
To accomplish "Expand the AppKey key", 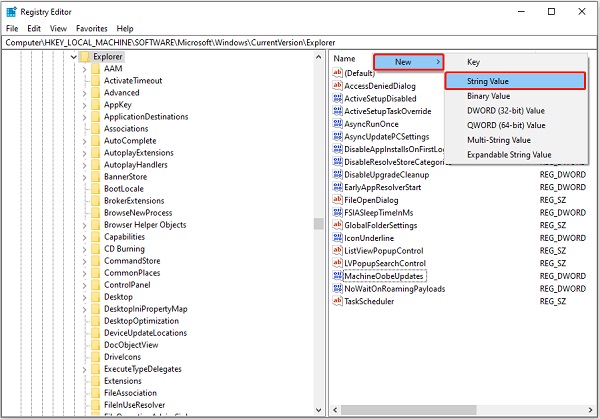I will click(x=84, y=105).
